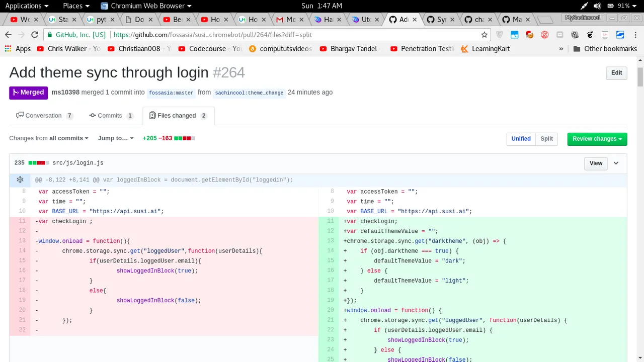Open the sachincool:theme_change branch link
Screen dimensions: 644x362
(249, 93)
